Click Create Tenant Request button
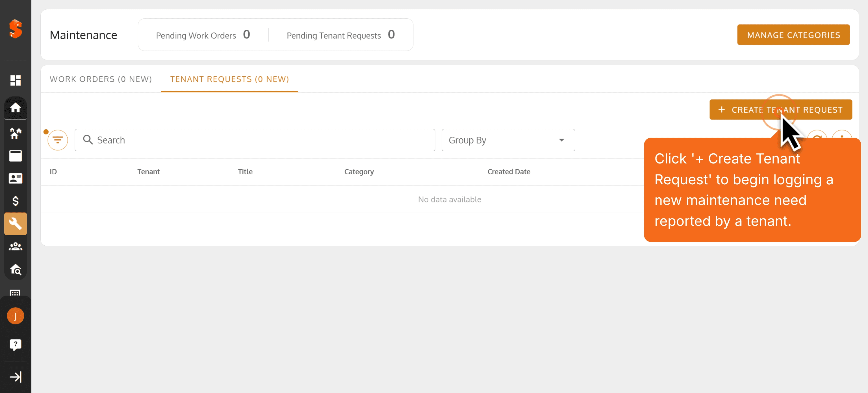Screen dimensions: 868x393 coord(780,110)
